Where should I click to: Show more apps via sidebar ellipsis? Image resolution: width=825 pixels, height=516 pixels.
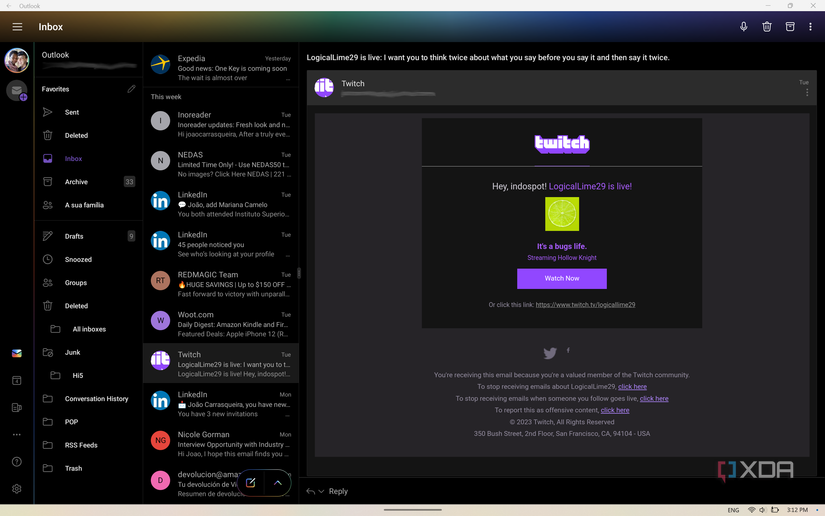(x=17, y=434)
